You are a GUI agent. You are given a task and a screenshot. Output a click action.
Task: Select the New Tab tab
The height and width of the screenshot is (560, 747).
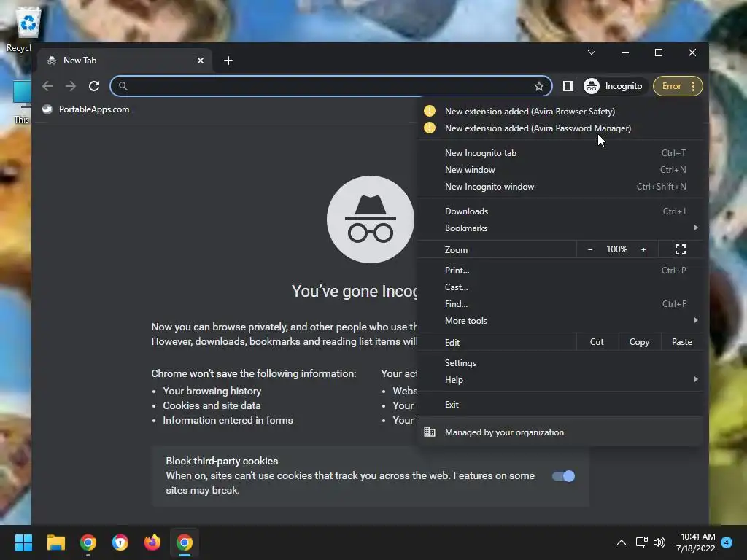click(125, 61)
